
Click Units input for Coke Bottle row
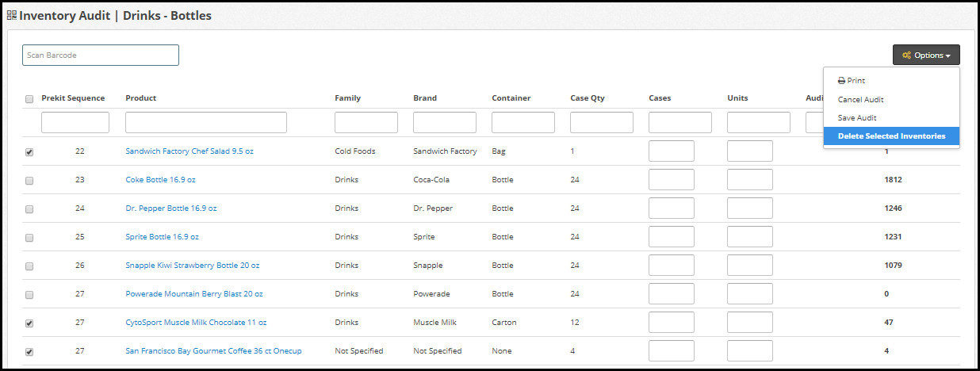(x=750, y=179)
